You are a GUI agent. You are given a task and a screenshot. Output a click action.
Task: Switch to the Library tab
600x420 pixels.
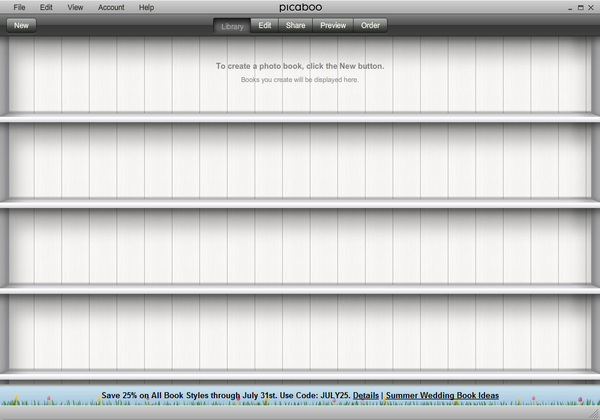(x=232, y=26)
